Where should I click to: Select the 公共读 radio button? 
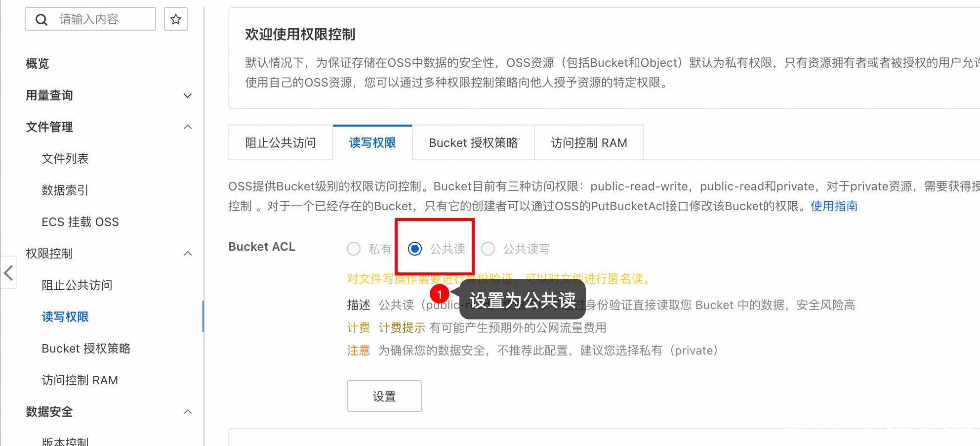point(415,249)
